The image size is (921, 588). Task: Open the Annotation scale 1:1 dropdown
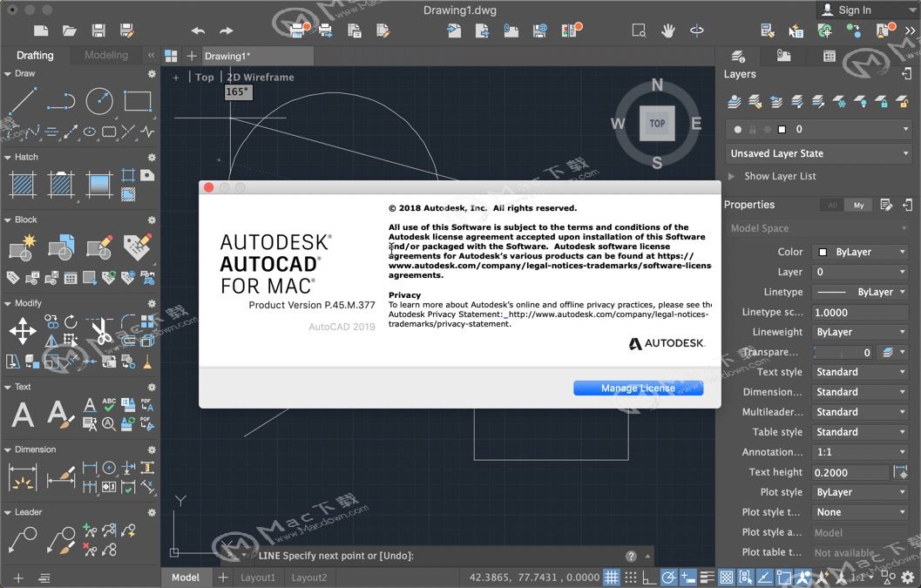click(861, 452)
